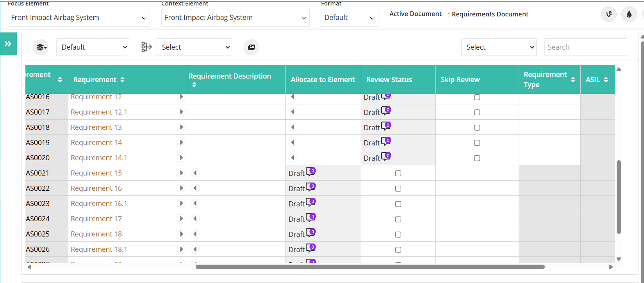The image size is (644, 283).
Task: Open the comment bubble for row AS0023
Action: [311, 202]
